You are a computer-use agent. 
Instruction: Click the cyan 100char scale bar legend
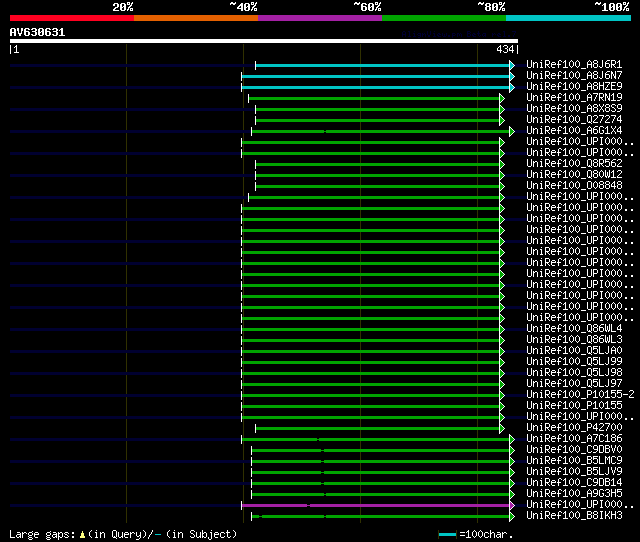tap(447, 534)
